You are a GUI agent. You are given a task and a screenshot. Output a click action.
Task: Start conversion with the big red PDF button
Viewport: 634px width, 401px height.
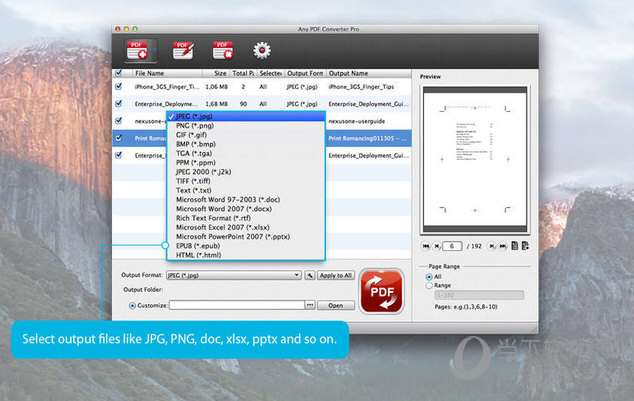[x=381, y=291]
